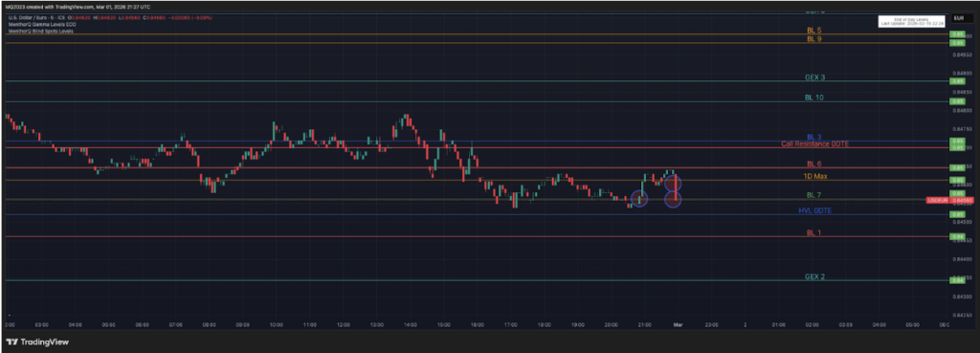Select the GEX 3 level label
This screenshot has height=353, width=980.
[815, 77]
